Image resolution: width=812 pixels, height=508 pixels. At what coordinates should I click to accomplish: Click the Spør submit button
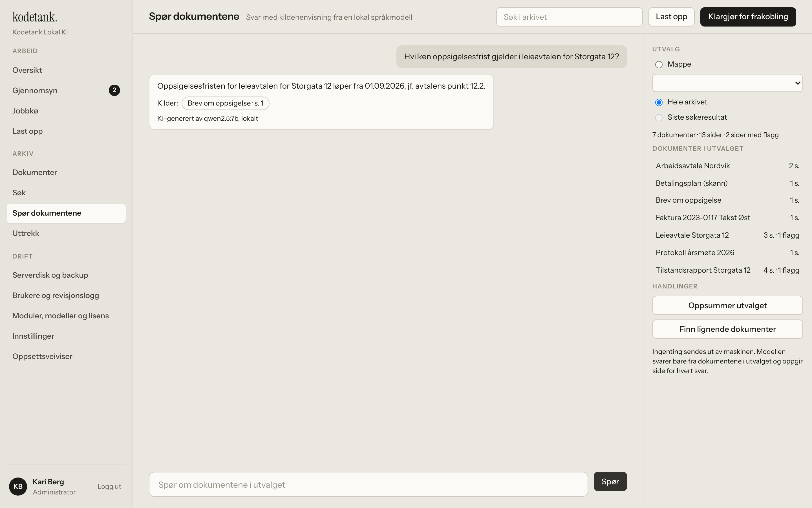click(x=610, y=481)
